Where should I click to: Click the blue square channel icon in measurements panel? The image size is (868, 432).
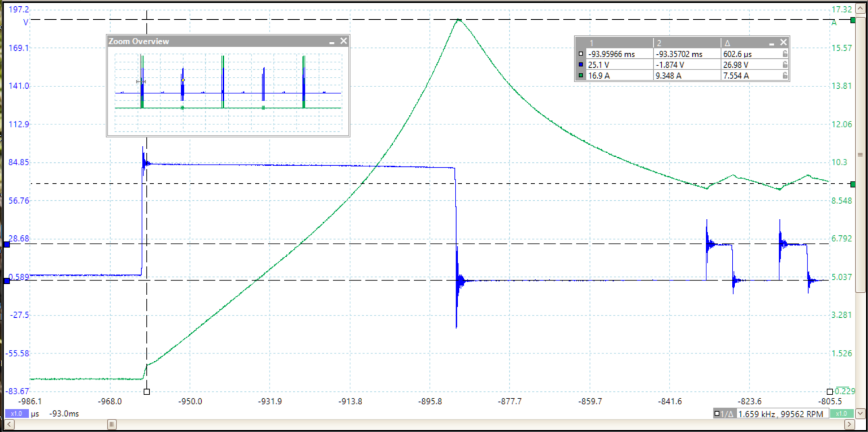580,64
